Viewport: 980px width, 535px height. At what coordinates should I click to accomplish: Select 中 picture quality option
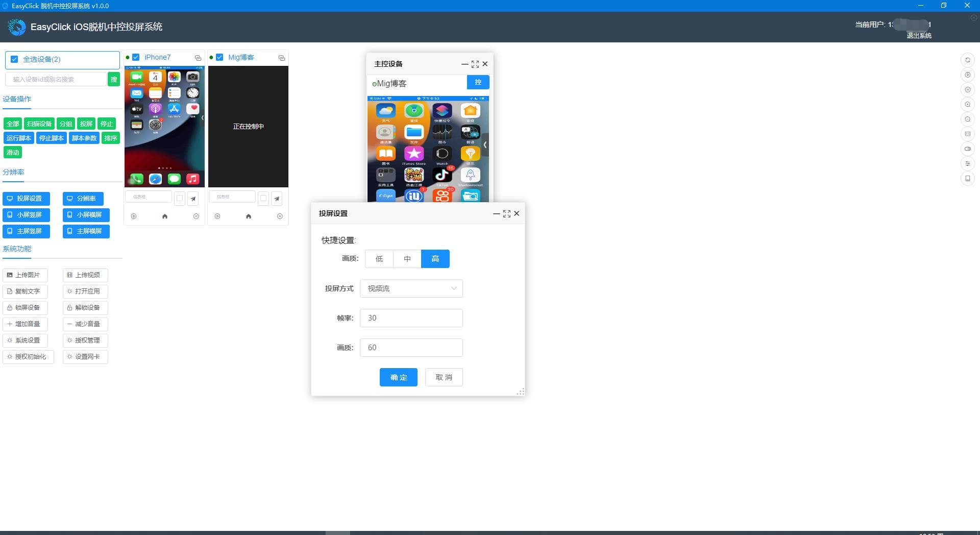tap(407, 259)
